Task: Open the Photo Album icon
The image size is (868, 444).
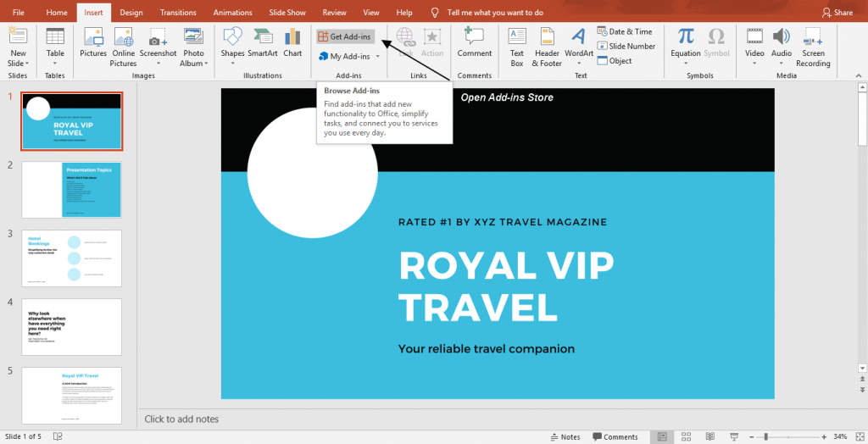Action: coord(193,36)
